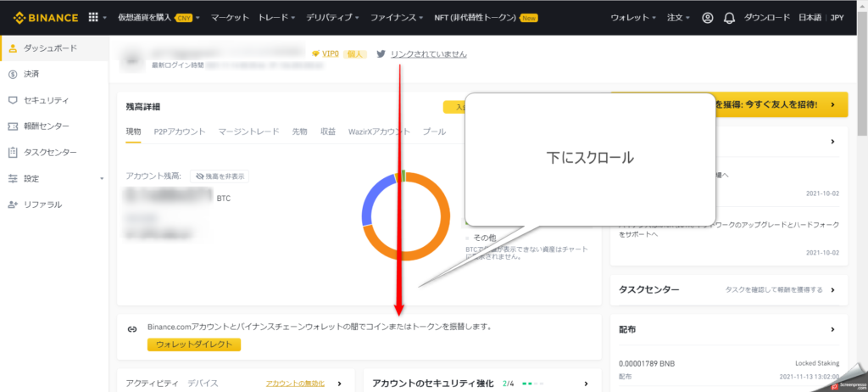Open アカウントのセキュリティ強化 chevron
Viewport: 868px width, 392px height.
(587, 384)
